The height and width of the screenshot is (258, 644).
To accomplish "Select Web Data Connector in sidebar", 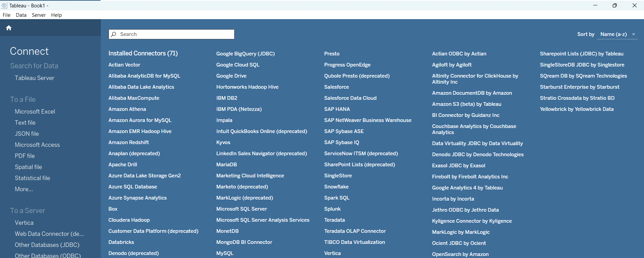I will [49, 234].
